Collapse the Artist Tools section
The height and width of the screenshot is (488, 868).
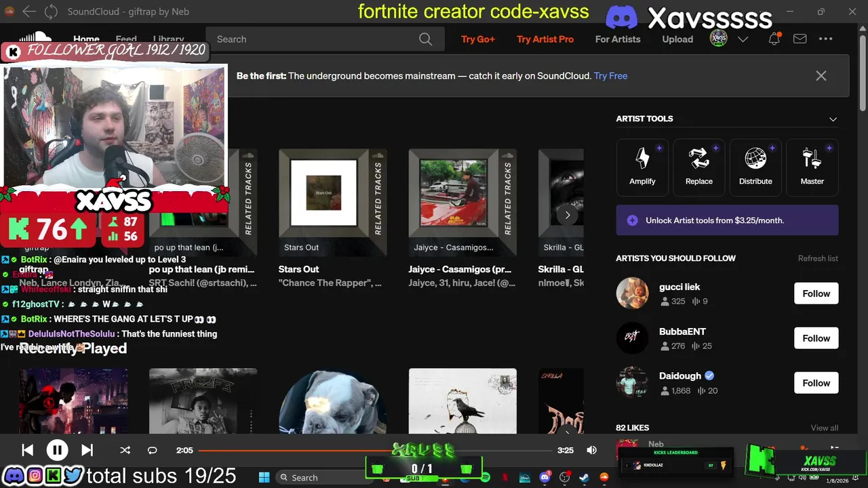pyautogui.click(x=833, y=119)
